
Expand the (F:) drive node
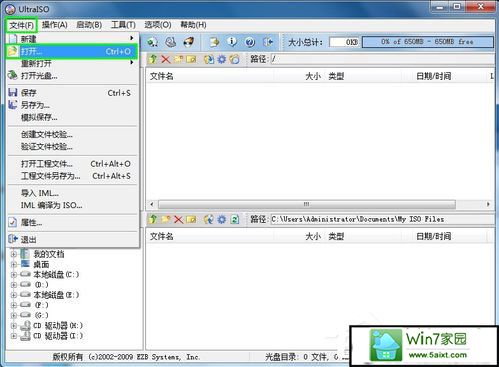tap(14, 305)
